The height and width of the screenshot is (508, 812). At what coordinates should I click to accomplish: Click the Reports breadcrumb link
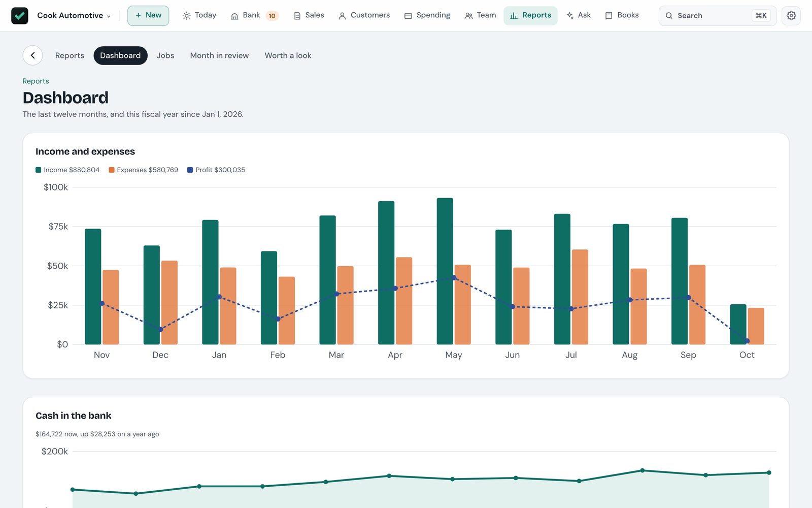(x=36, y=81)
